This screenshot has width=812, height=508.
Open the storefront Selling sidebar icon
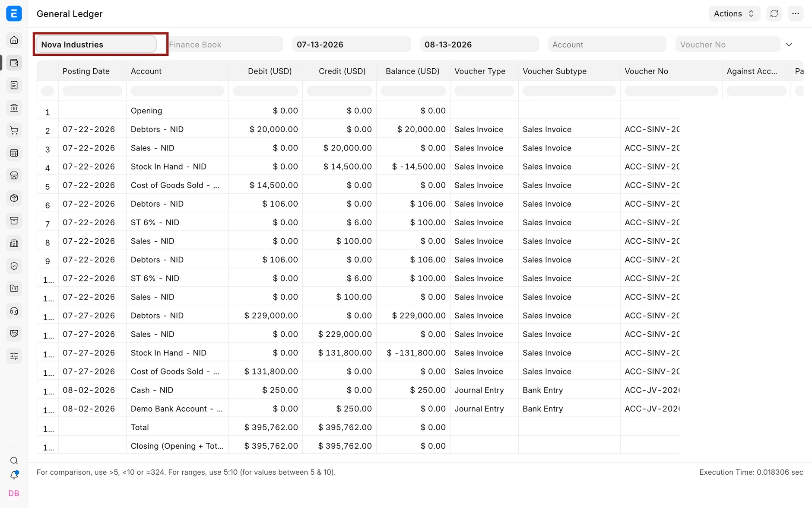tap(14, 176)
